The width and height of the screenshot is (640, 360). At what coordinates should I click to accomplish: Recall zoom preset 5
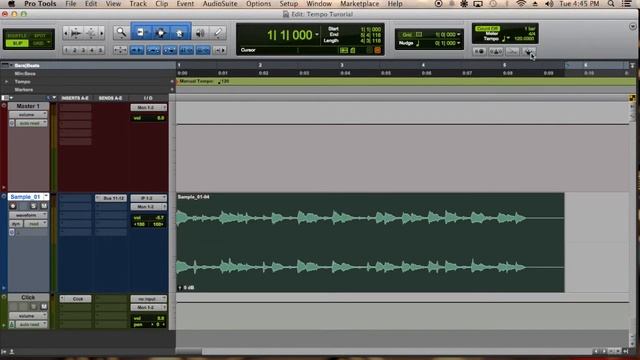click(x=100, y=50)
